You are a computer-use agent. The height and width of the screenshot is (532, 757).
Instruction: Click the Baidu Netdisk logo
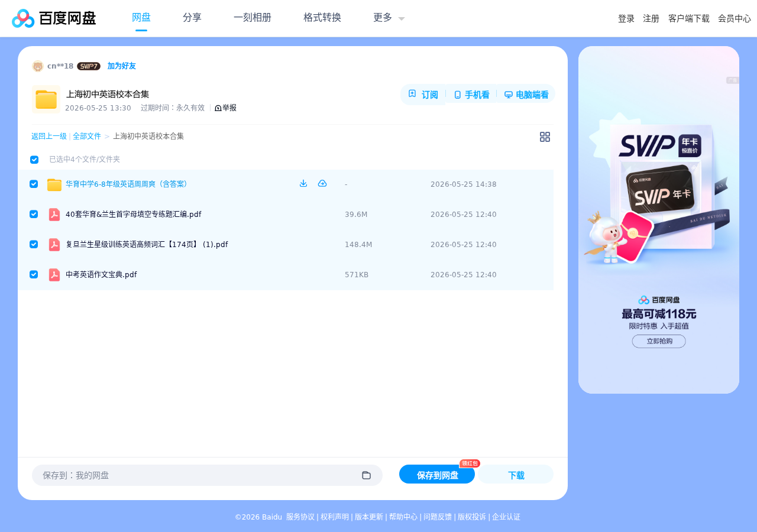[x=54, y=18]
